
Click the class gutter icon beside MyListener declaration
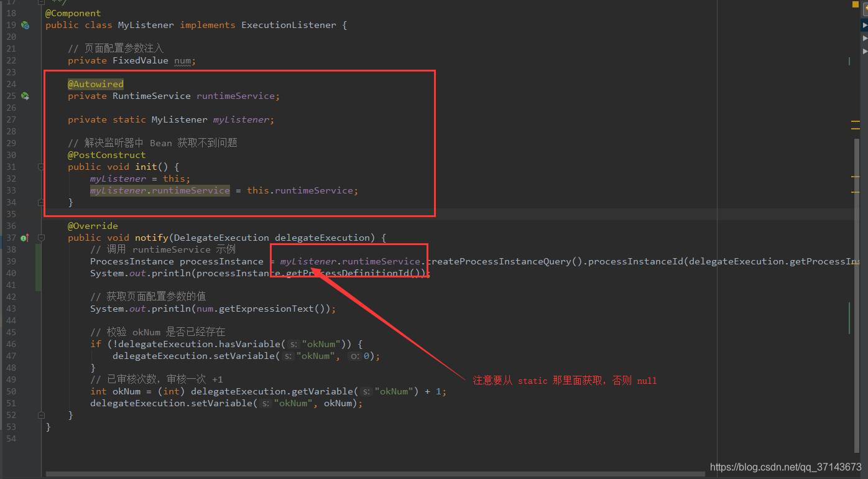pos(25,25)
